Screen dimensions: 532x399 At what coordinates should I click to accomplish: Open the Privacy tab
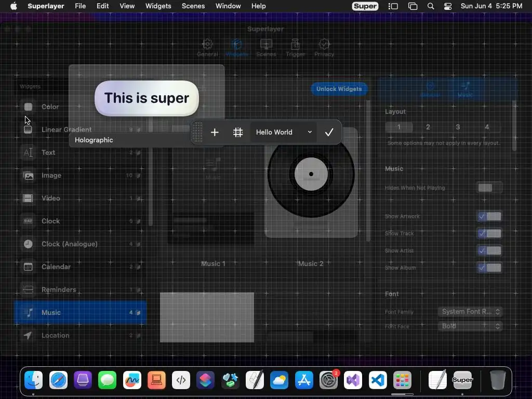[x=324, y=48]
